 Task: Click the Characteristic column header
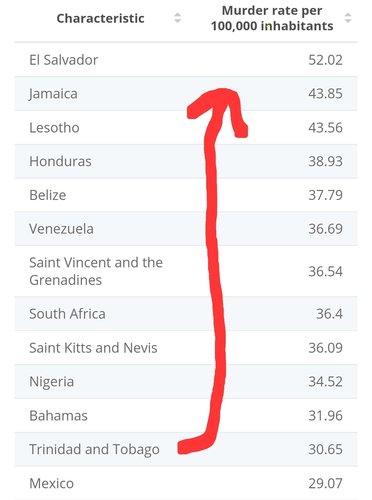point(100,18)
